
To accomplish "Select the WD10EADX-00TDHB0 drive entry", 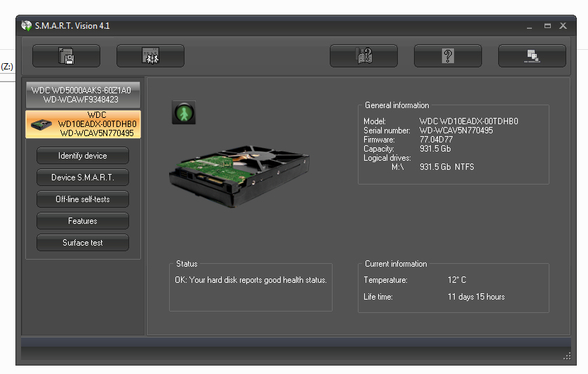I will (x=83, y=124).
